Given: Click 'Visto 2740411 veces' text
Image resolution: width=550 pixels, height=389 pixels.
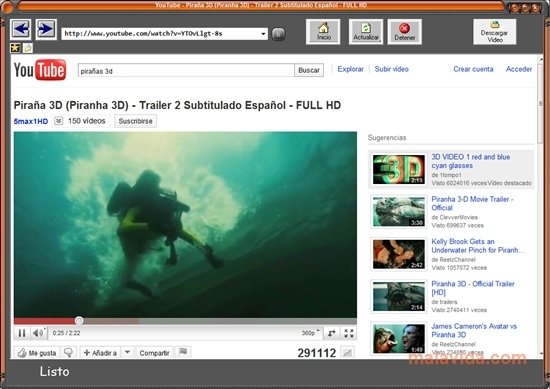Looking at the screenshot, I should click(x=459, y=310).
